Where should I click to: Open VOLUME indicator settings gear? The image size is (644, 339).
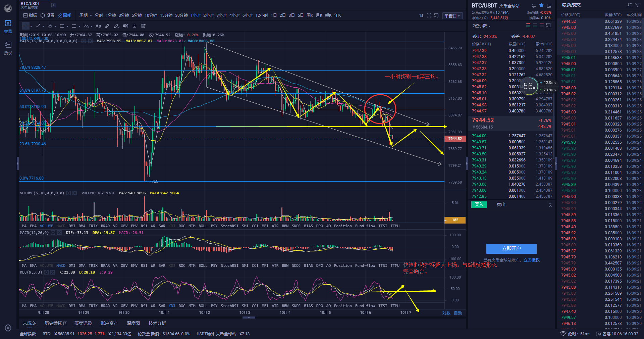[68, 193]
